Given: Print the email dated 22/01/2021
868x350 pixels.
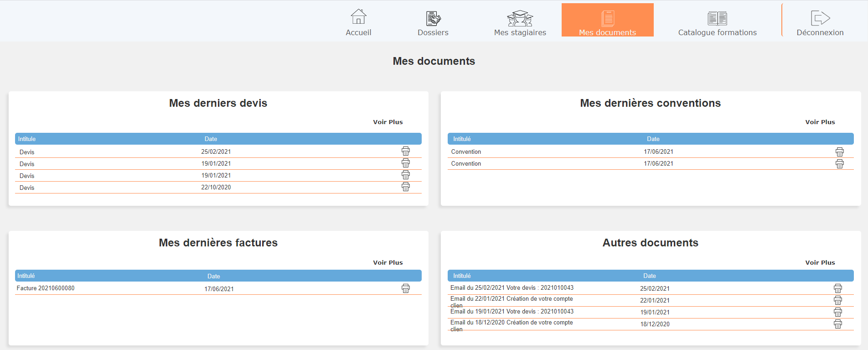Looking at the screenshot, I should pyautogui.click(x=837, y=300).
